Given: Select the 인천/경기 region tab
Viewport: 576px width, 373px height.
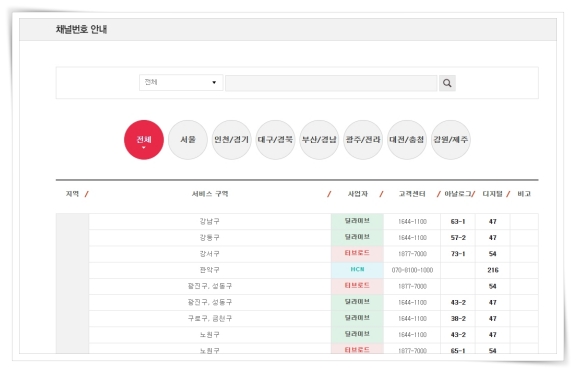Looking at the screenshot, I should click(231, 140).
